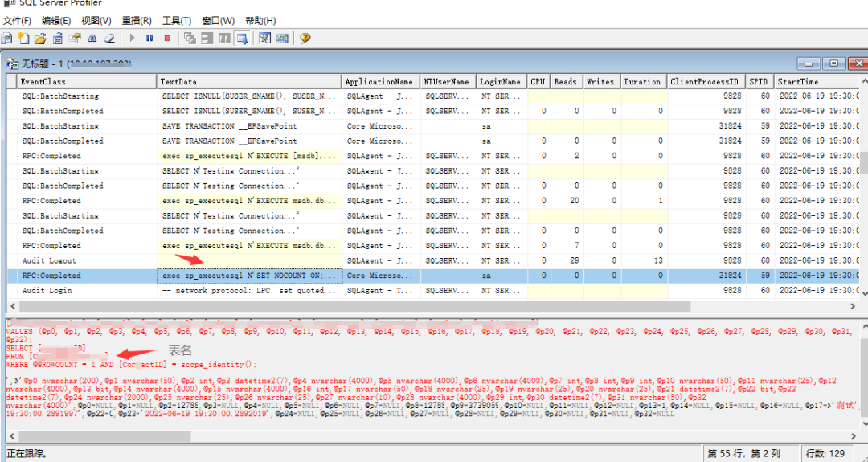Clear the trace window with eraser icon
This screenshot has height=462, width=868.
pos(109,39)
